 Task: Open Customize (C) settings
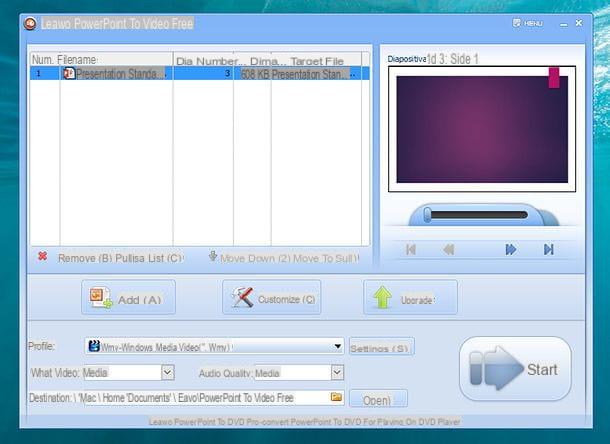point(272,297)
